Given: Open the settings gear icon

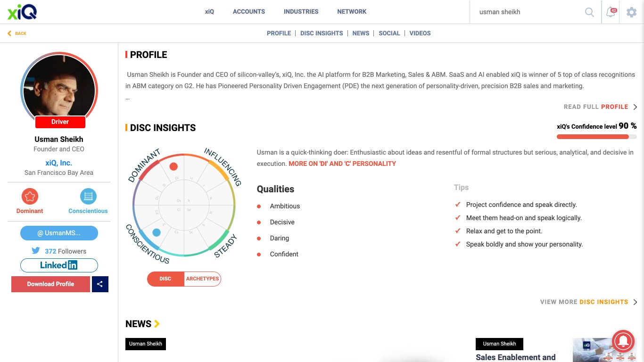Looking at the screenshot, I should [631, 12].
